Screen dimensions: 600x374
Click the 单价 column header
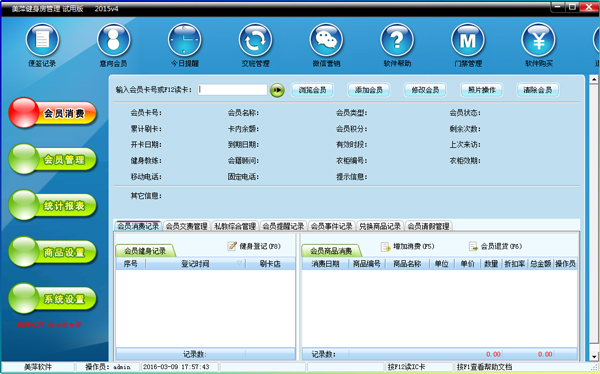tap(467, 264)
